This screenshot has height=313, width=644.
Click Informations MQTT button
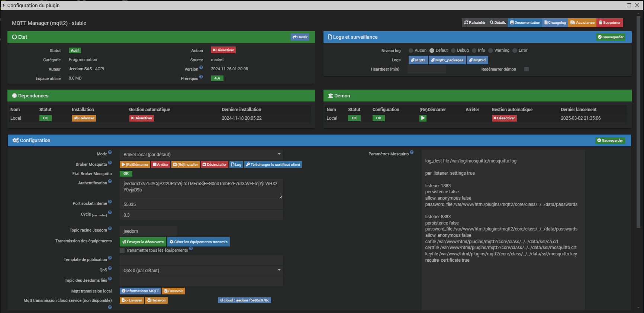pyautogui.click(x=140, y=291)
